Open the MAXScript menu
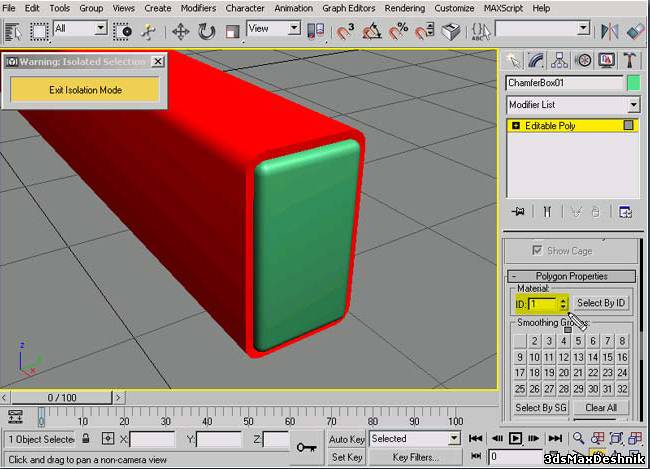This screenshot has width=650, height=469. 503,8
